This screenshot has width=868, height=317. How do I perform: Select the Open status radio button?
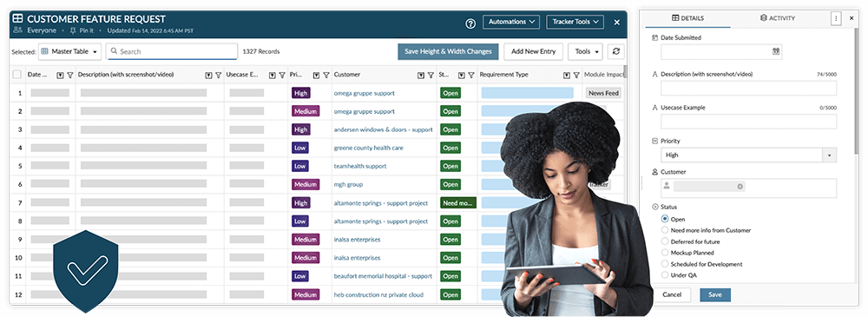665,219
